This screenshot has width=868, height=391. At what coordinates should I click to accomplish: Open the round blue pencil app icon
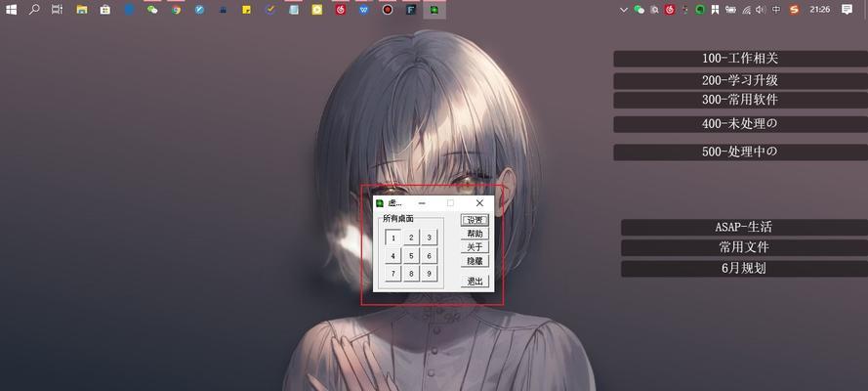[199, 10]
